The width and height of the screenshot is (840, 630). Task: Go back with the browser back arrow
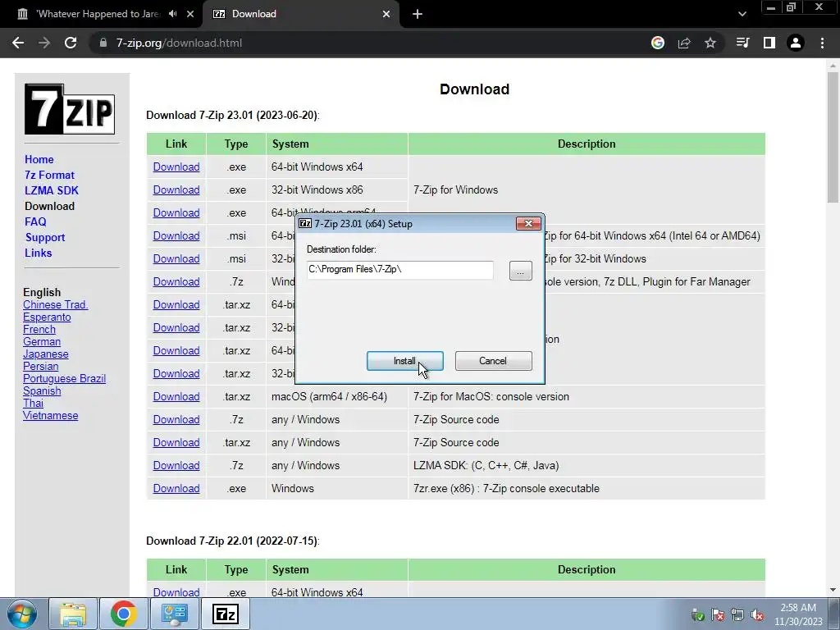coord(18,43)
